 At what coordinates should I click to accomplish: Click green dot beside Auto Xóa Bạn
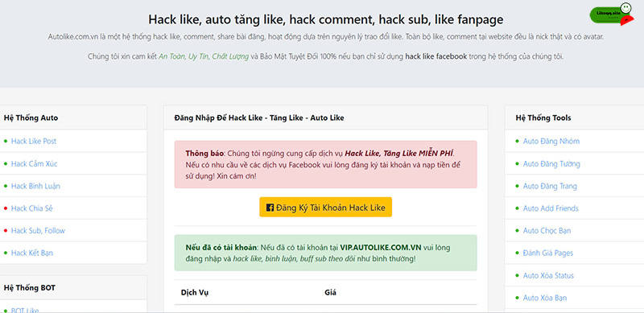(517, 298)
